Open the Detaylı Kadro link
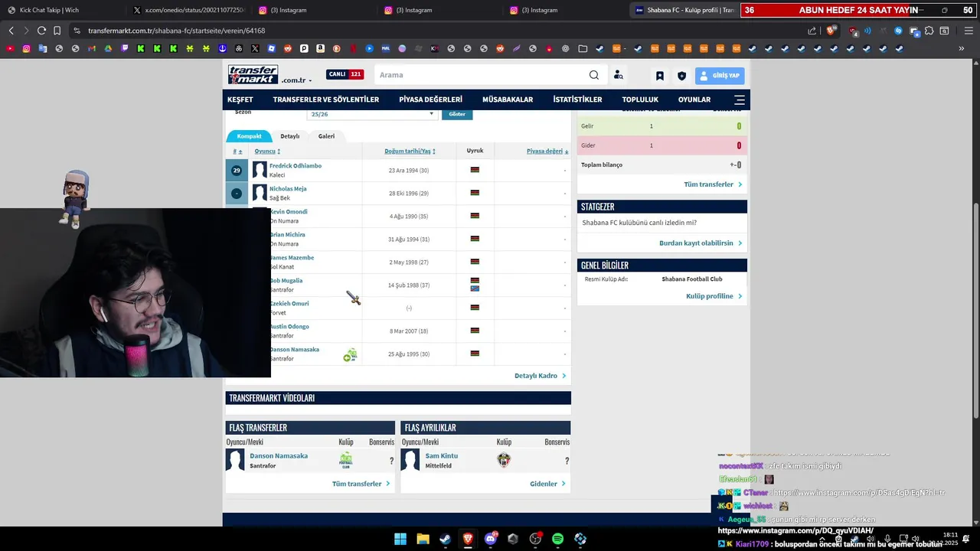The height and width of the screenshot is (551, 980). pos(541,376)
